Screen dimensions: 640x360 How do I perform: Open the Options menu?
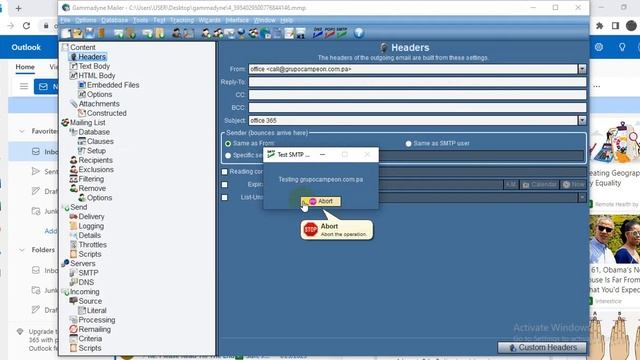coord(85,20)
